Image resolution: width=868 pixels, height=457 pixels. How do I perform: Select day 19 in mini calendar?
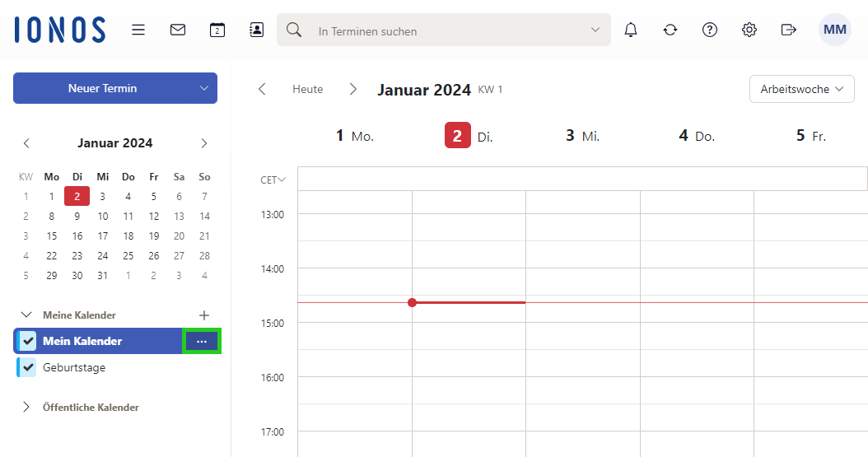pos(154,236)
